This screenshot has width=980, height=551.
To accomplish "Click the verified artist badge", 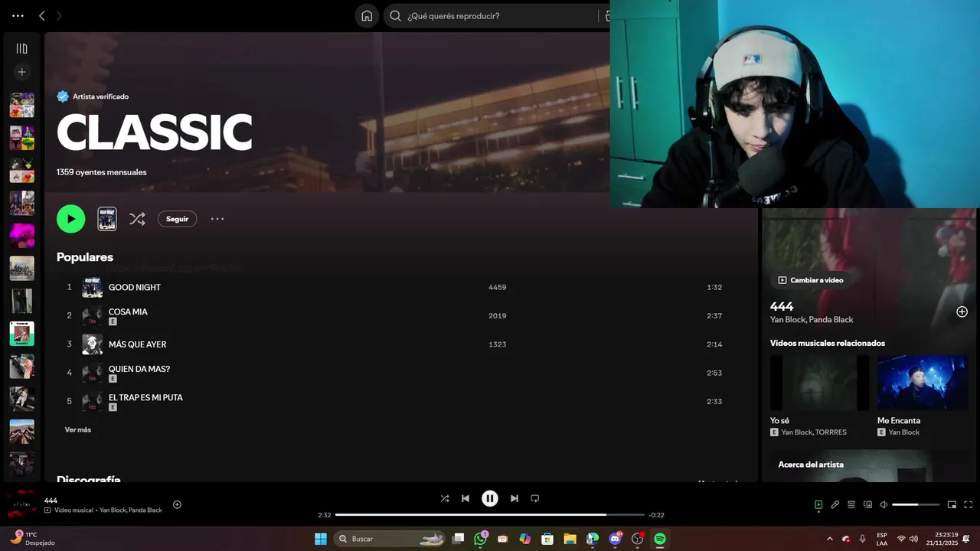I will point(63,96).
